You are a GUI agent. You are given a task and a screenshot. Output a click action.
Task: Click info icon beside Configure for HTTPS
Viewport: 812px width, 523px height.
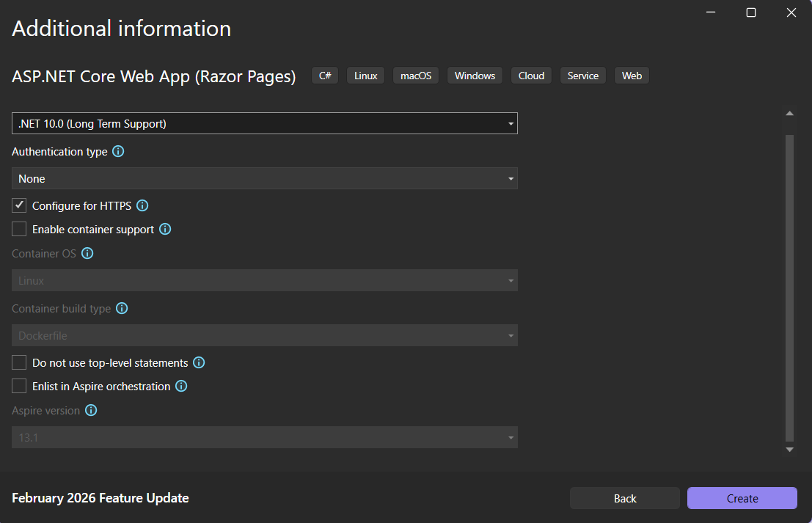click(x=142, y=206)
